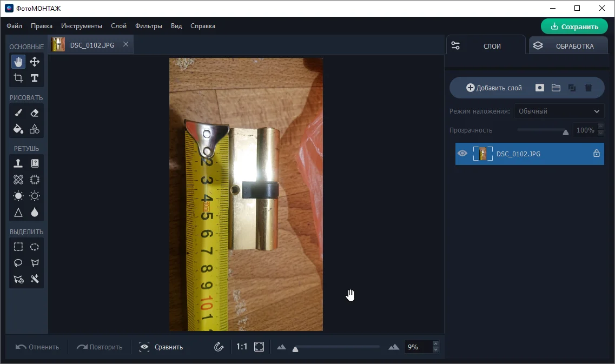Screen dimensions: 615x364
Task: Select the Text tool
Action: pyautogui.click(x=35, y=78)
